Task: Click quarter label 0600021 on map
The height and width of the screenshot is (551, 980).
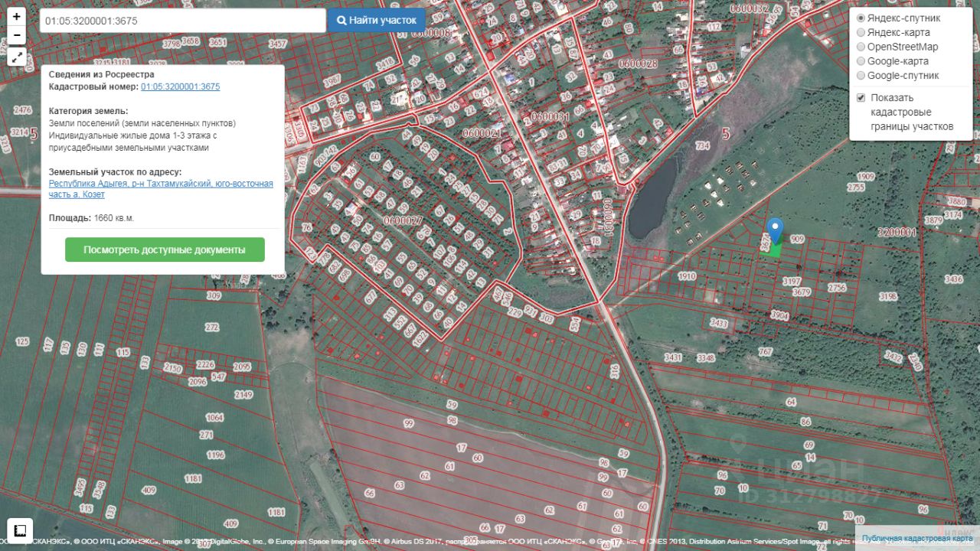Action: point(482,133)
